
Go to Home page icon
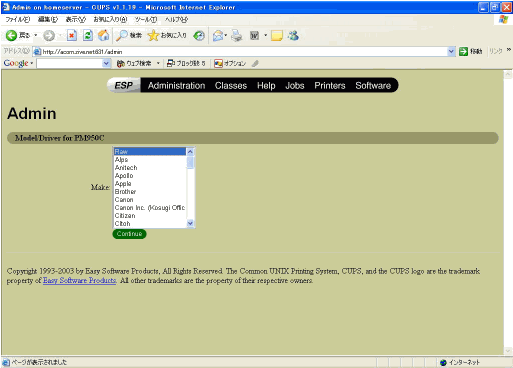pyautogui.click(x=104, y=35)
